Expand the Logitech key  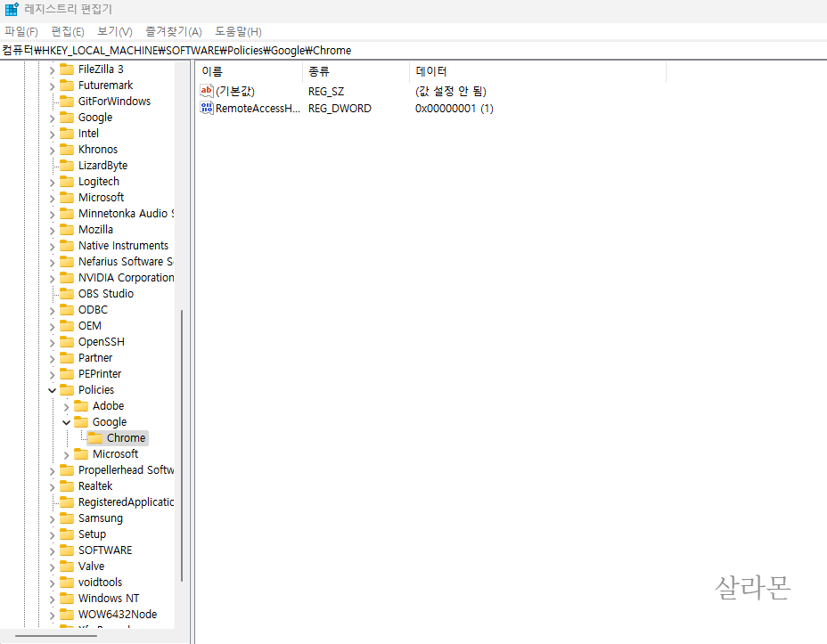[52, 183]
